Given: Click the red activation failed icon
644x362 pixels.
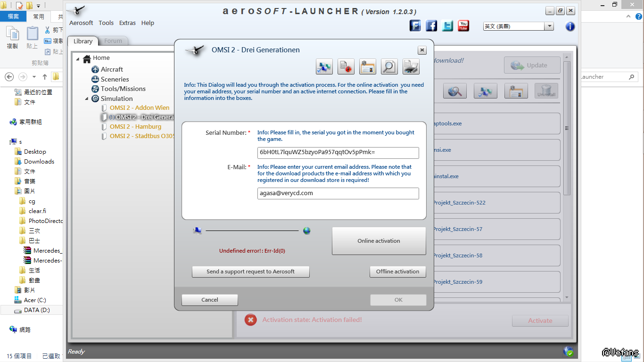Looking at the screenshot, I should (251, 320).
